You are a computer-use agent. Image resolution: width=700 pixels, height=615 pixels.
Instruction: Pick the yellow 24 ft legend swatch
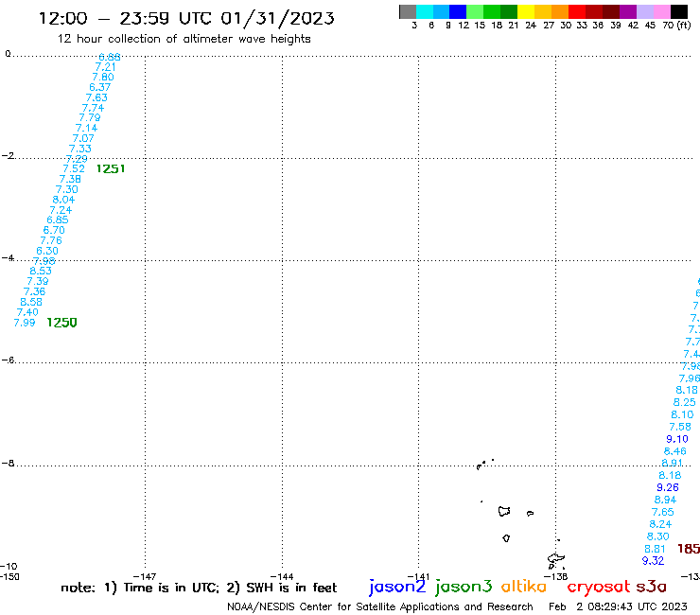526,11
